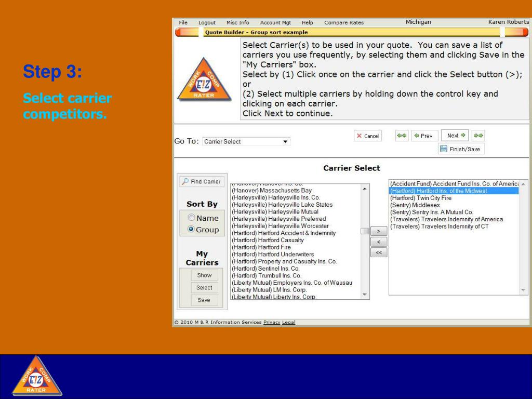
Task: Click the E!Z Work Comp Rater logo in app
Action: click(x=204, y=79)
